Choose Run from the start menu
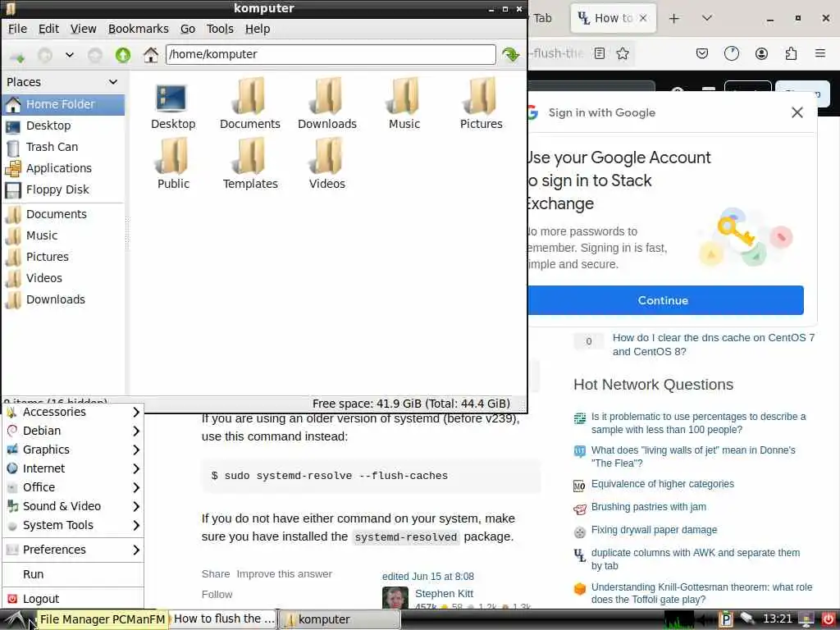 pyautogui.click(x=73, y=574)
